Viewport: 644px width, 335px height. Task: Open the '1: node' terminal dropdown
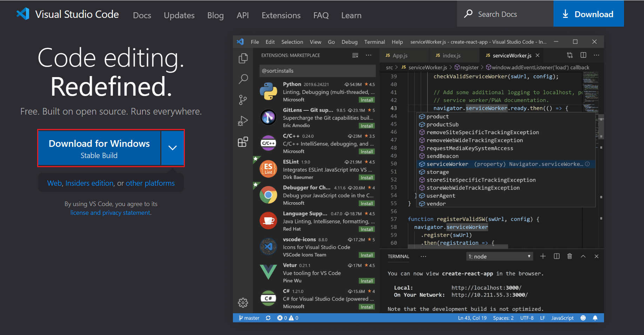click(499, 257)
